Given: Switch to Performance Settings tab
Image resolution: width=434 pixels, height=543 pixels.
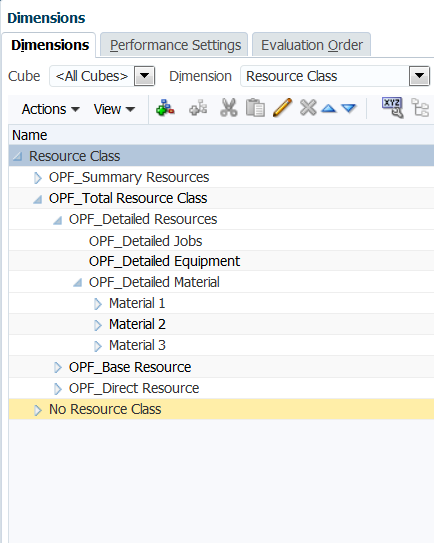Looking at the screenshot, I should click(175, 45).
